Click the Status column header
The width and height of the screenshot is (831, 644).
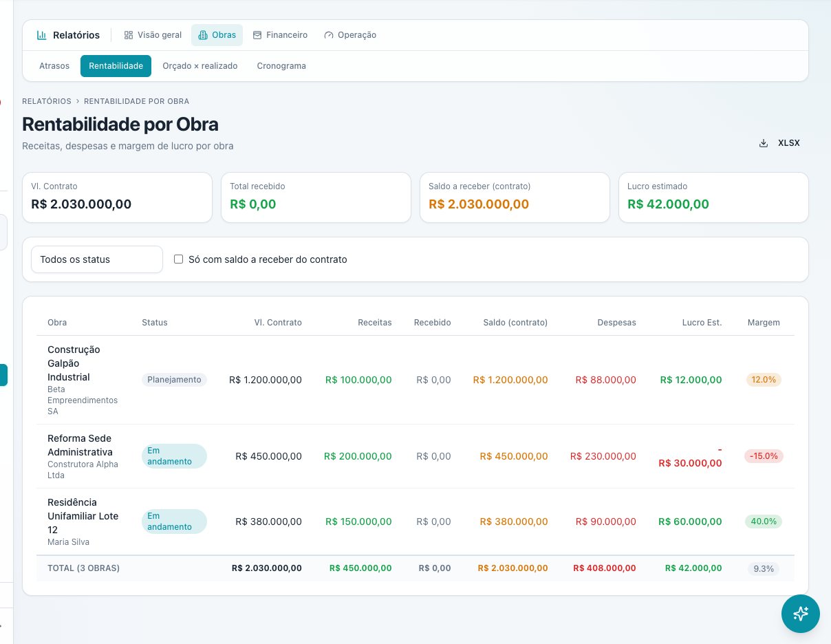(155, 323)
